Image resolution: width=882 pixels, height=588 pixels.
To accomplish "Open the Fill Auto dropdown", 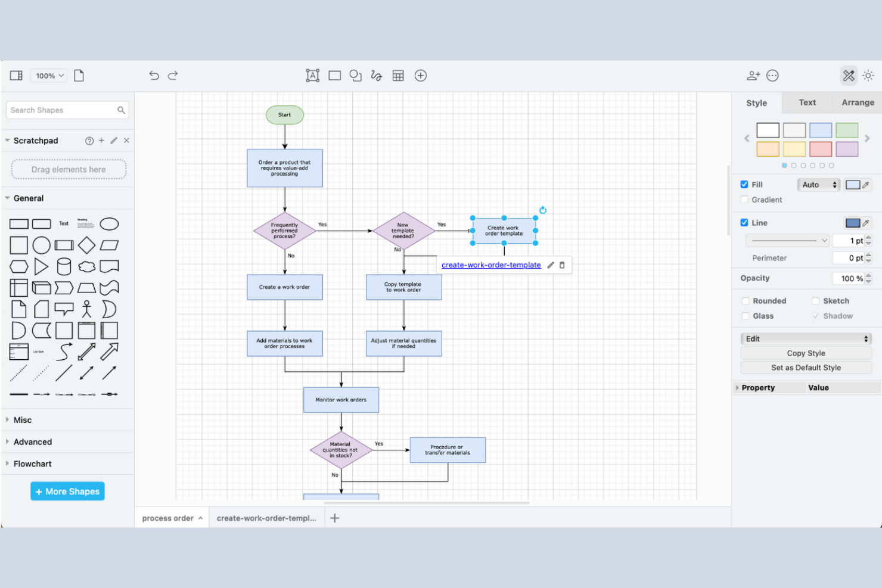I will pos(818,185).
